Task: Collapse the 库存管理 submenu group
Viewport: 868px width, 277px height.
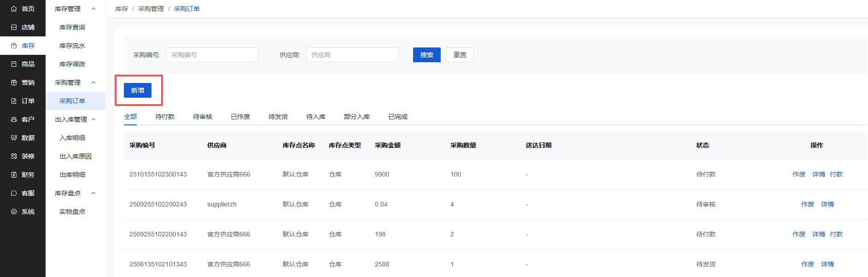Action: click(93, 9)
